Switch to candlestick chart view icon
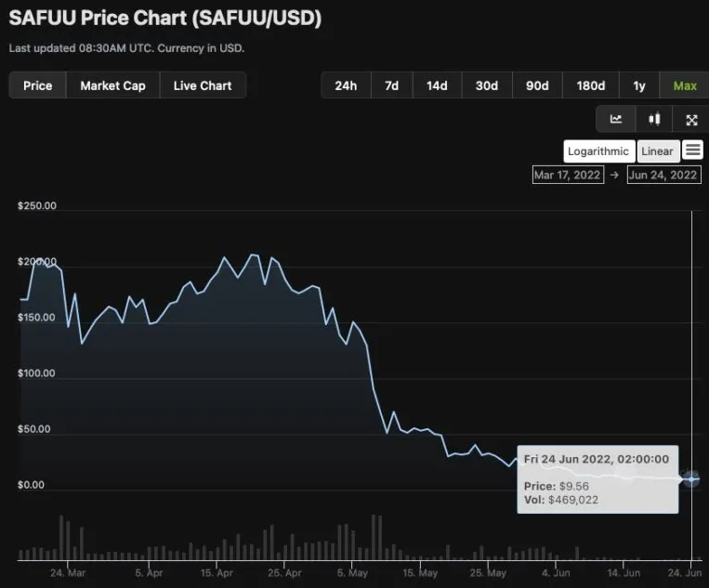This screenshot has height=588, width=709. [x=654, y=119]
